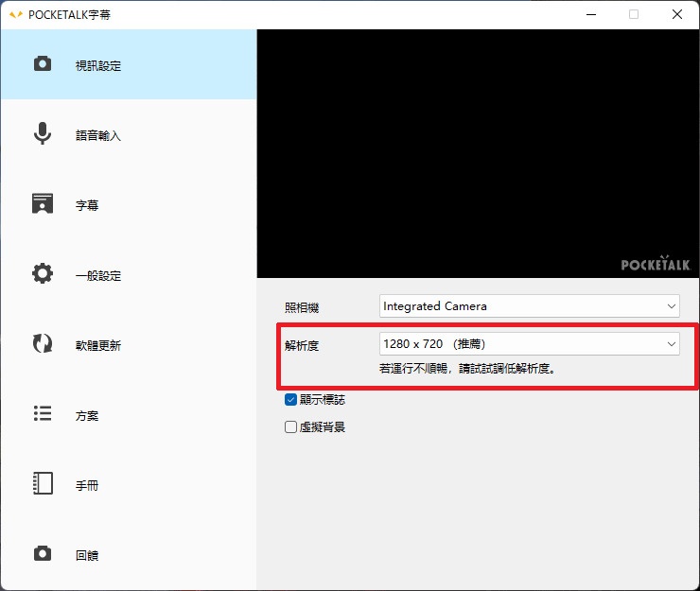The image size is (700, 591).
Task: Uncheck the 顯示標誌 checkbox
Action: pyautogui.click(x=291, y=400)
